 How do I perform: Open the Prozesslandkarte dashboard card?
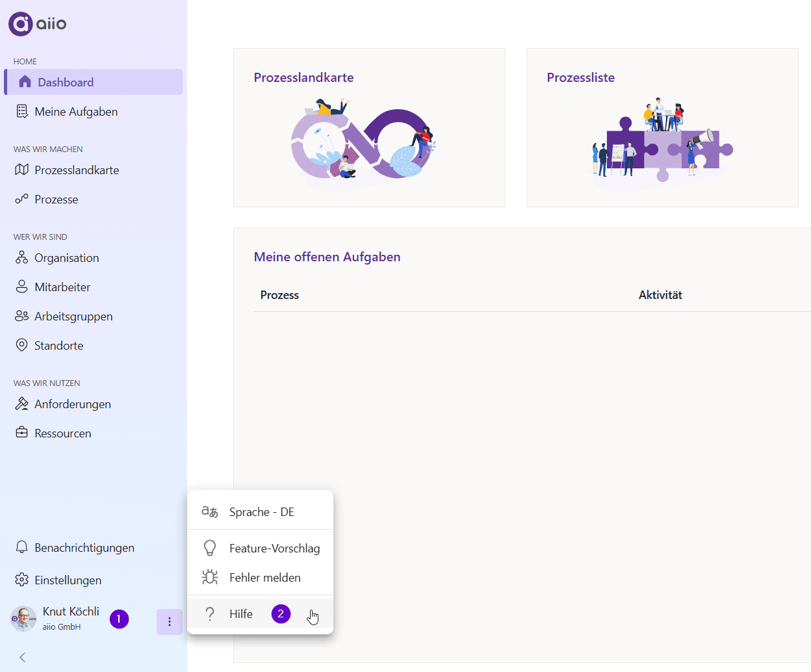coord(369,127)
